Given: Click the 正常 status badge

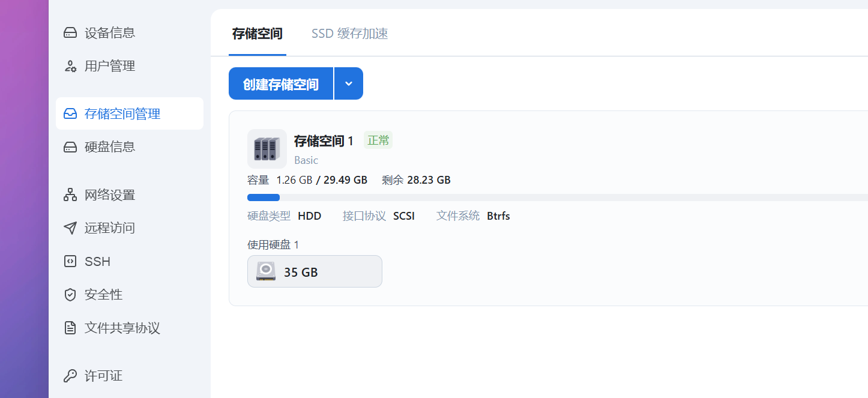Looking at the screenshot, I should coord(378,140).
